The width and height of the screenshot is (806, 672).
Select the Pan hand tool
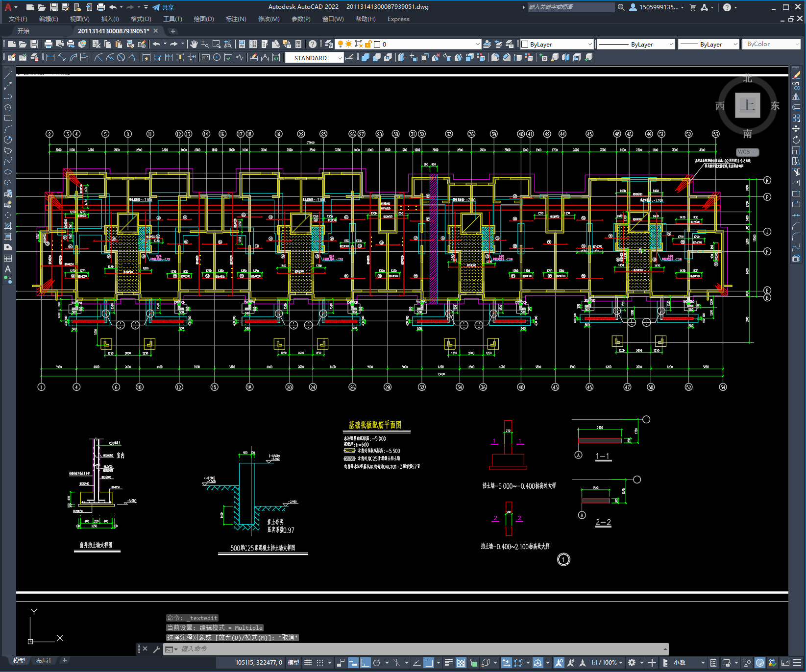[194, 44]
